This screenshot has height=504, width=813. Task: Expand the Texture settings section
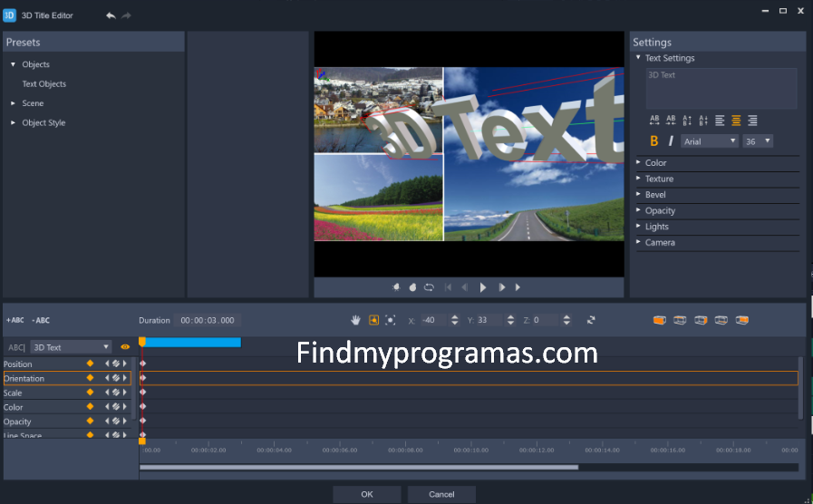click(x=638, y=179)
